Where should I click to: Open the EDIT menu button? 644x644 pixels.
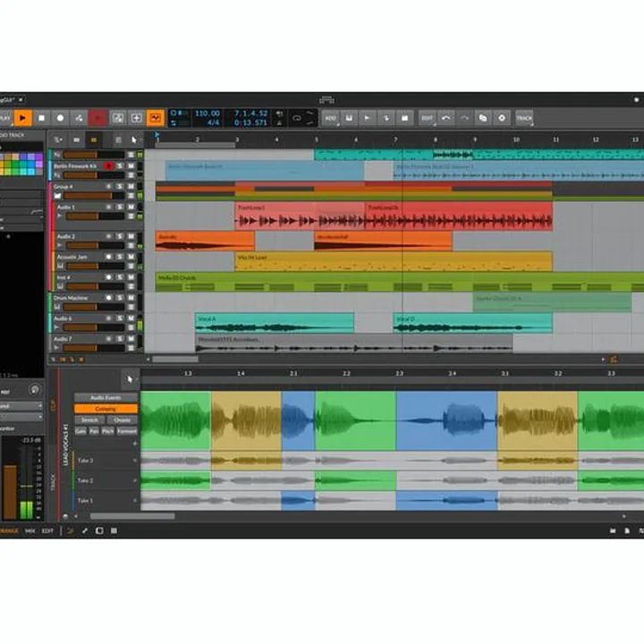point(428,118)
